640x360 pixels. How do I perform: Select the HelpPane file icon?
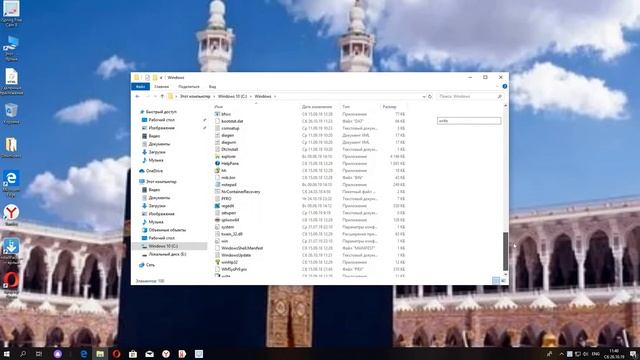[218, 163]
